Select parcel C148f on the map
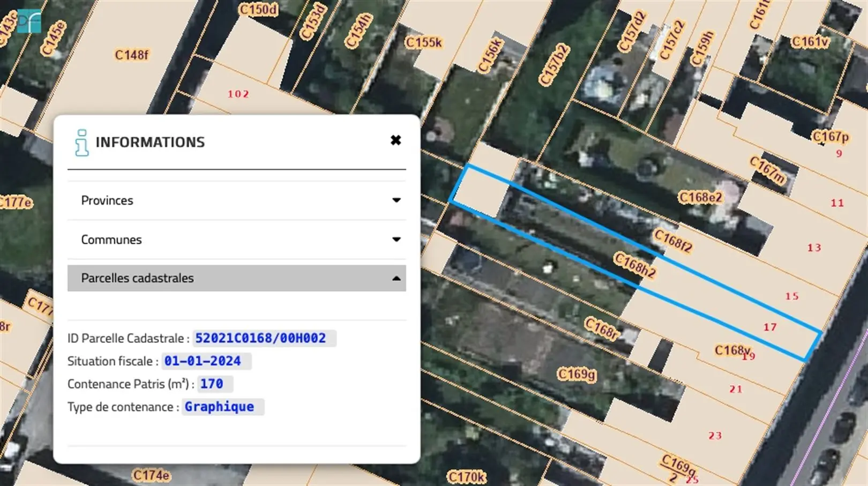The width and height of the screenshot is (868, 486). click(x=132, y=55)
